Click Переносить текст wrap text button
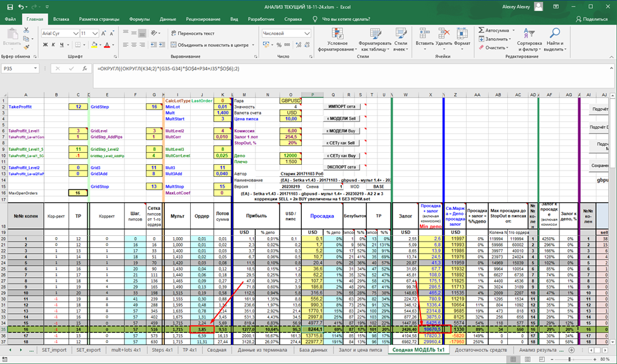This screenshot has height=364, width=617. pyautogui.click(x=192, y=34)
